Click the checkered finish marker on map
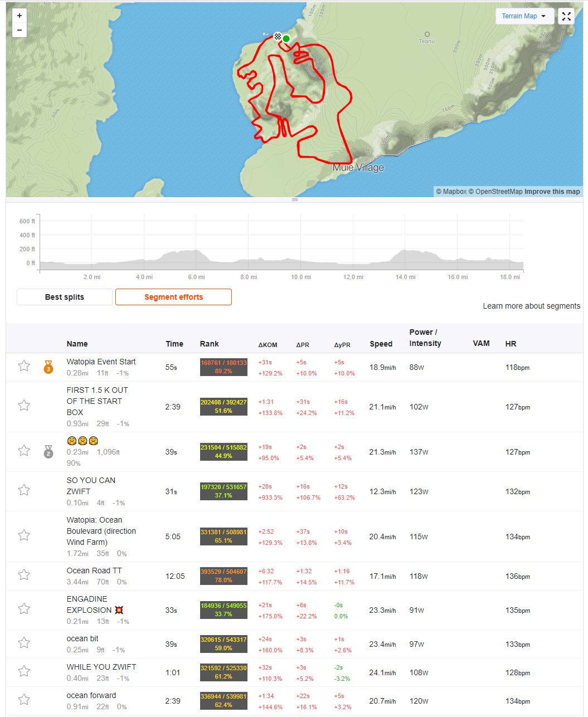 [278, 36]
